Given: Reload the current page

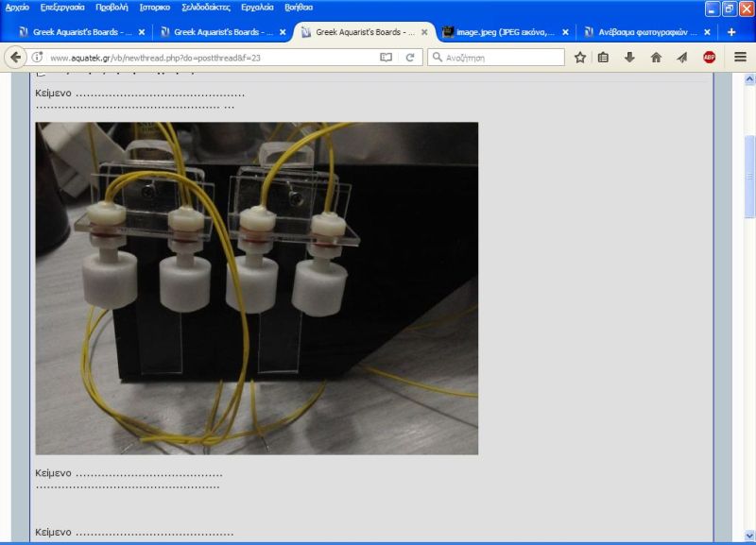Looking at the screenshot, I should coord(410,58).
